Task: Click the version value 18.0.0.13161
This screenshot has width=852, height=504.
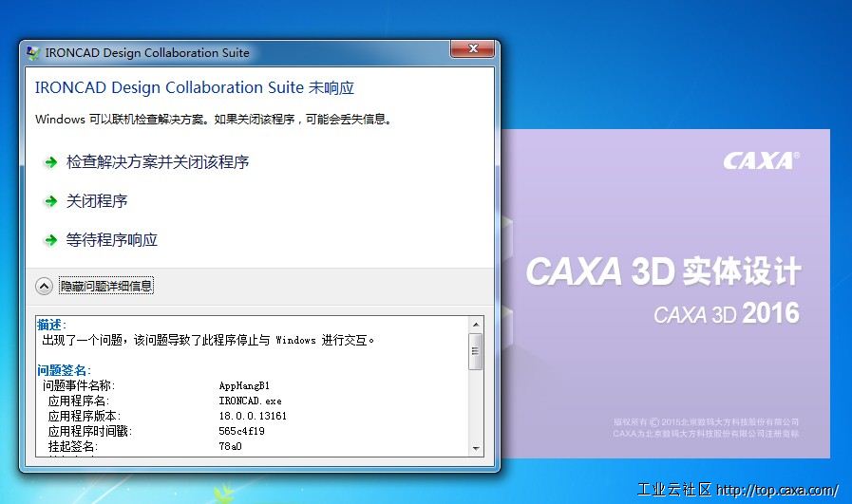Action: pos(253,416)
